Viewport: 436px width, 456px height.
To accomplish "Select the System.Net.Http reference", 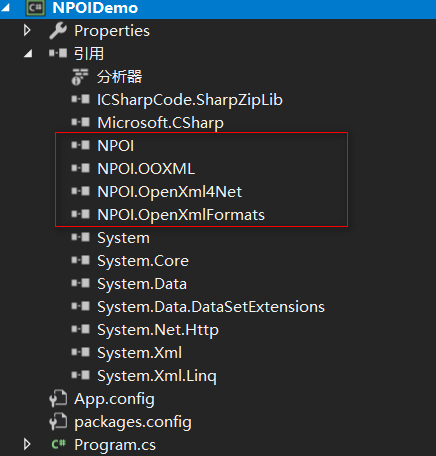I will pos(158,330).
